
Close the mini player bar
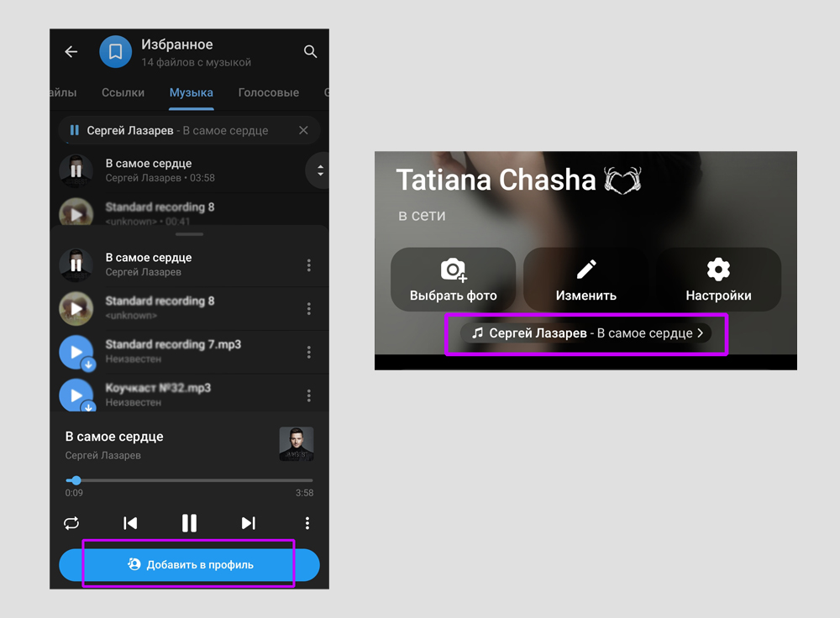tap(303, 130)
